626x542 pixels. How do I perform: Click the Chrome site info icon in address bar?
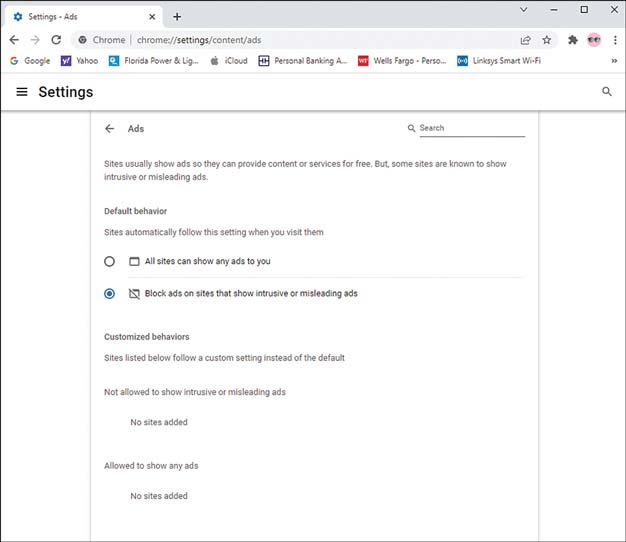tap(83, 40)
